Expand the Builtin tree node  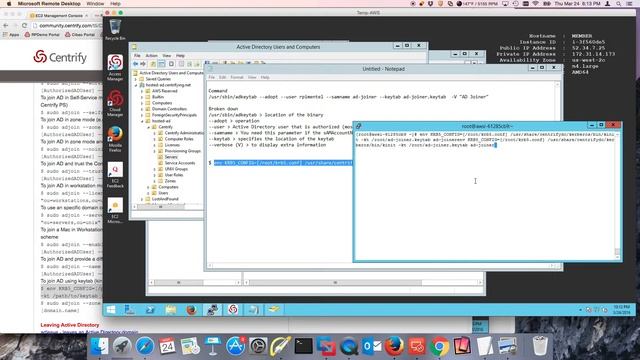[x=142, y=97]
